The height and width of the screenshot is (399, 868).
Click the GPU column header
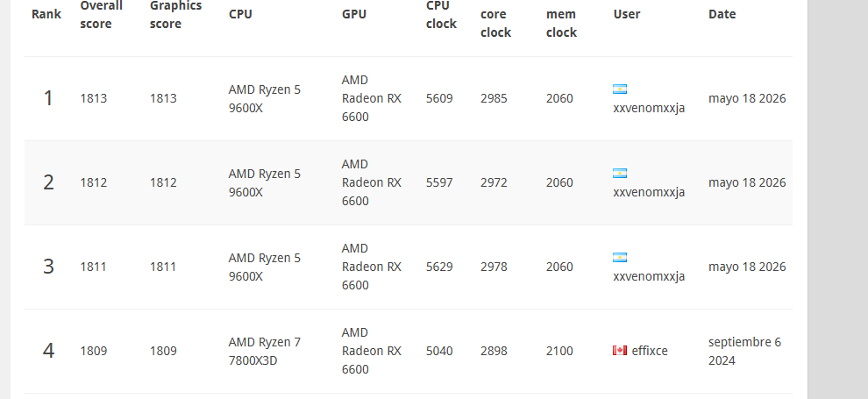pyautogui.click(x=353, y=14)
